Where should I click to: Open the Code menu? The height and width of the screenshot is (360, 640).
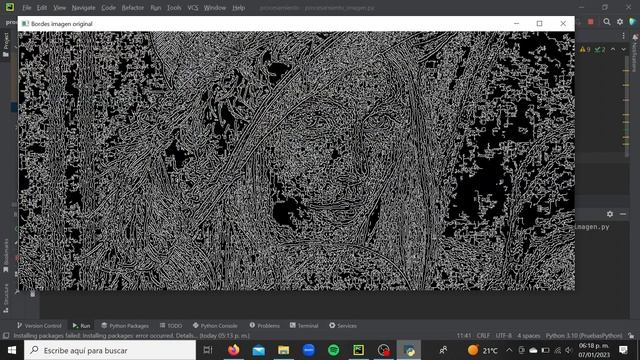[108, 8]
